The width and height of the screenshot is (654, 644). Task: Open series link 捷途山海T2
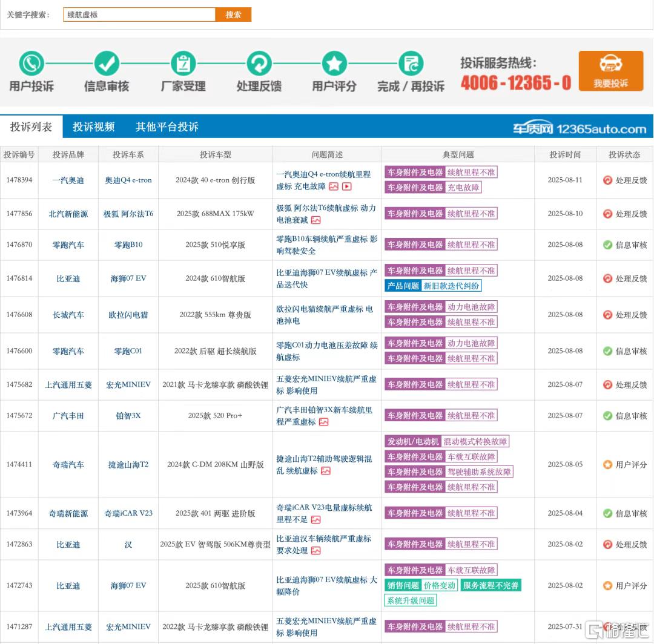coord(128,464)
